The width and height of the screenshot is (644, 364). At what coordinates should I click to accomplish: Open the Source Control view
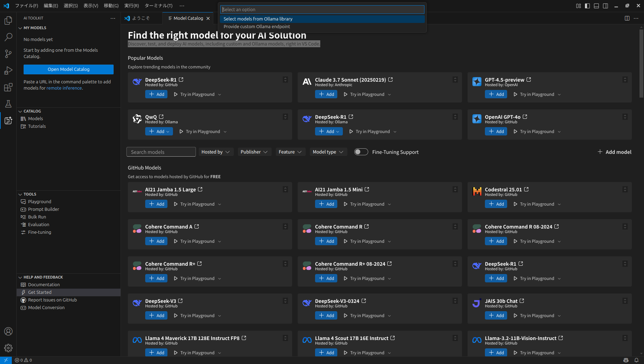pyautogui.click(x=8, y=53)
